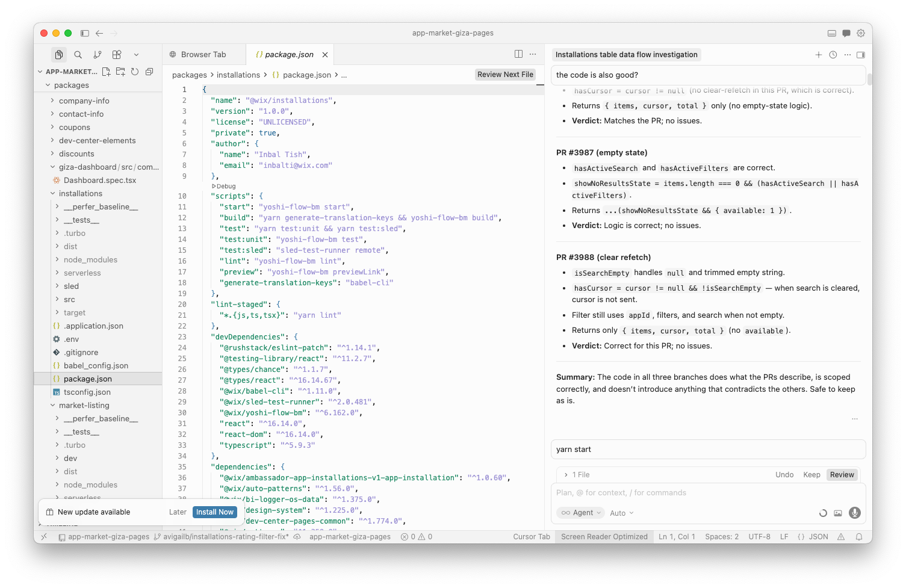Open the .application.json file
This screenshot has width=906, height=588.
pyautogui.click(x=93, y=326)
